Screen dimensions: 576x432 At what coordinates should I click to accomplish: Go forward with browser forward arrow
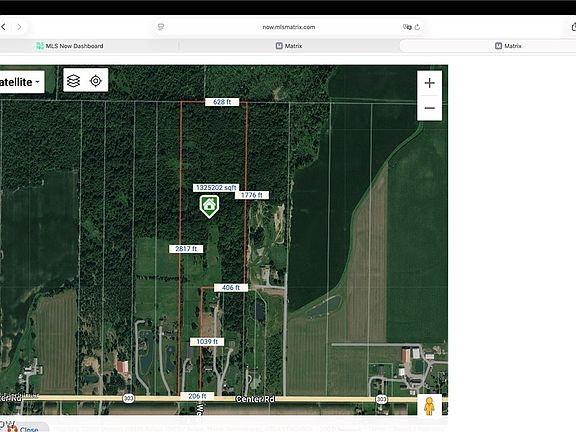(x=19, y=27)
